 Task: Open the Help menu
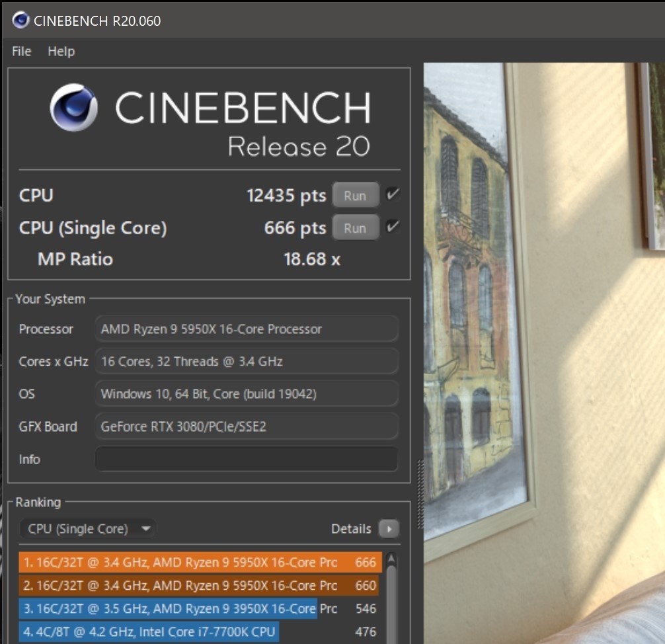(x=61, y=52)
